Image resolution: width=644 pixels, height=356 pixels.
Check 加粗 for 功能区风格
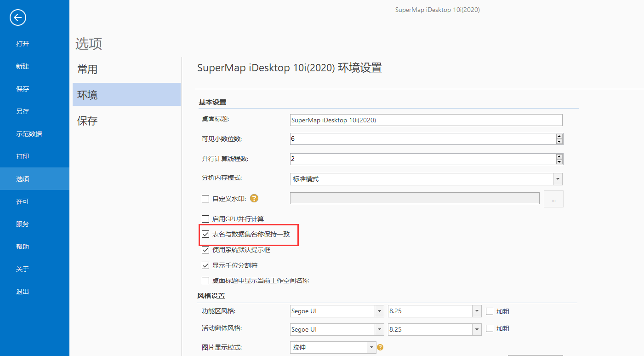point(490,311)
